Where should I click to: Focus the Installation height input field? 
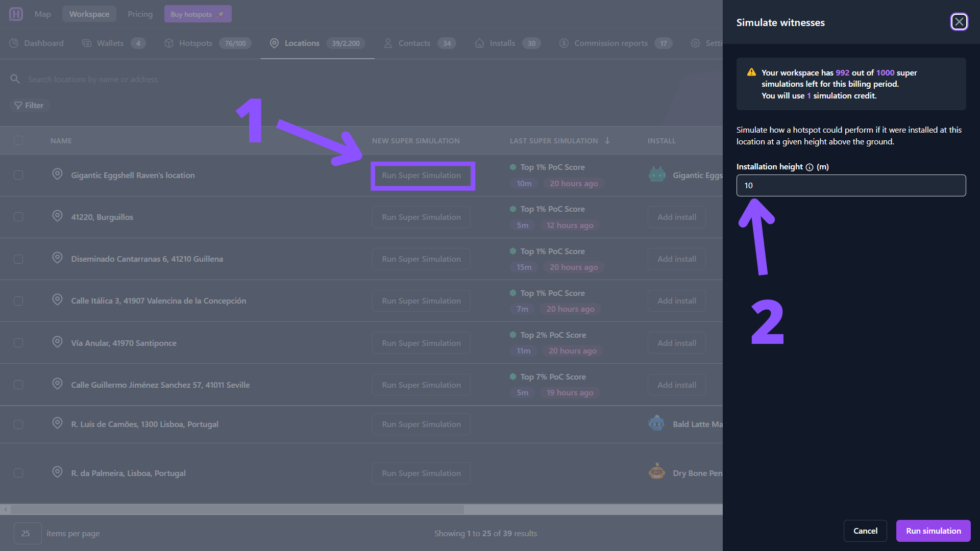(x=851, y=185)
